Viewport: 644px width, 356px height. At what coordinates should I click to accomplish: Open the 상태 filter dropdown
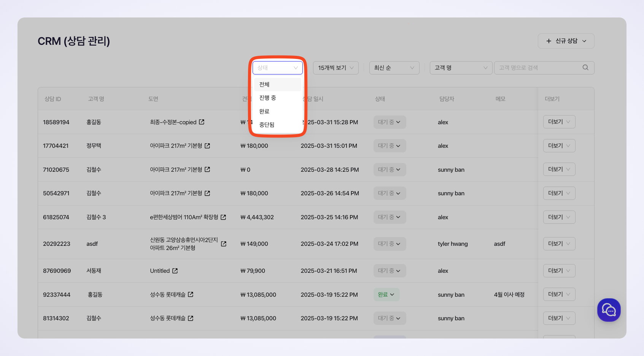278,68
